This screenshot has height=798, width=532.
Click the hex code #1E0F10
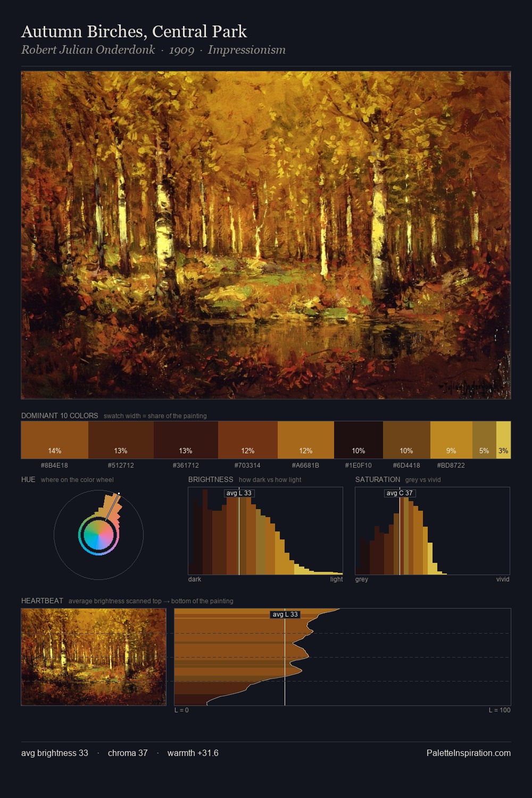[358, 465]
